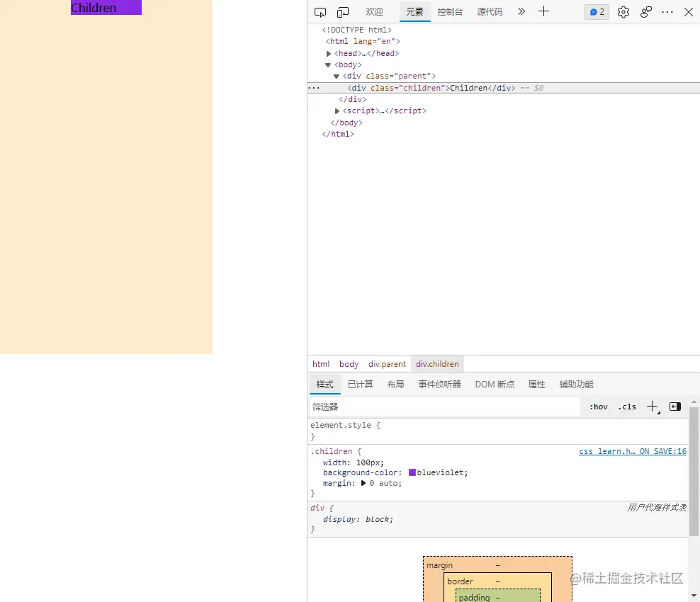Click the margin label in box model
Viewport: 700px width, 602px height.
pos(439,565)
